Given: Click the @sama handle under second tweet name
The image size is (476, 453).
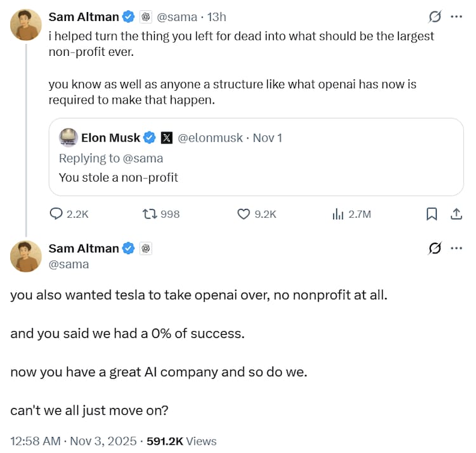Looking at the screenshot, I should coord(69,264).
